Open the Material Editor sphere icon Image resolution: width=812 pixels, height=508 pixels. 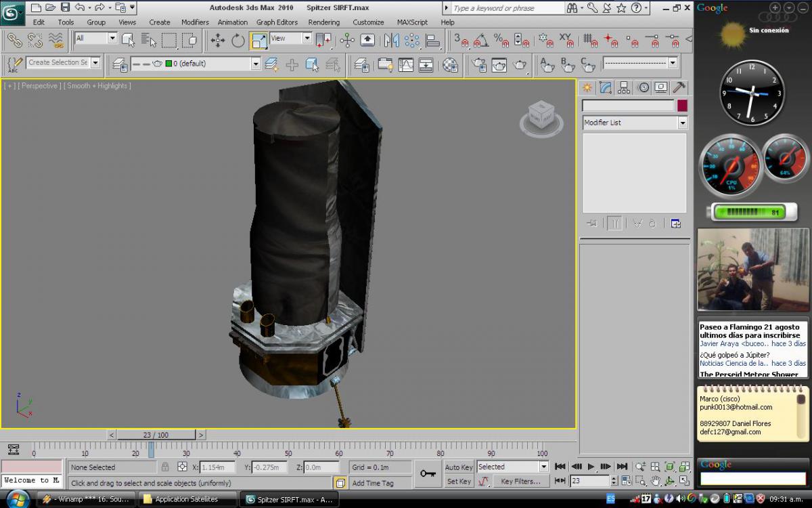pos(451,65)
